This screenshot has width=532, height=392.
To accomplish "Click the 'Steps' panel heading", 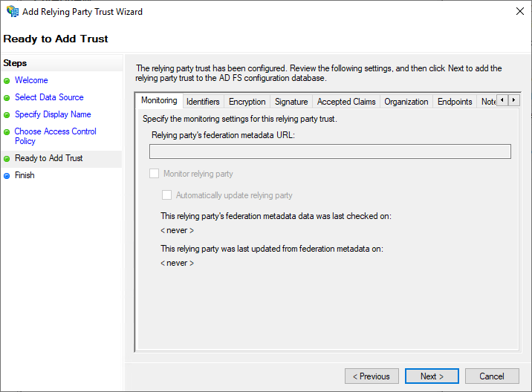I will [15, 63].
